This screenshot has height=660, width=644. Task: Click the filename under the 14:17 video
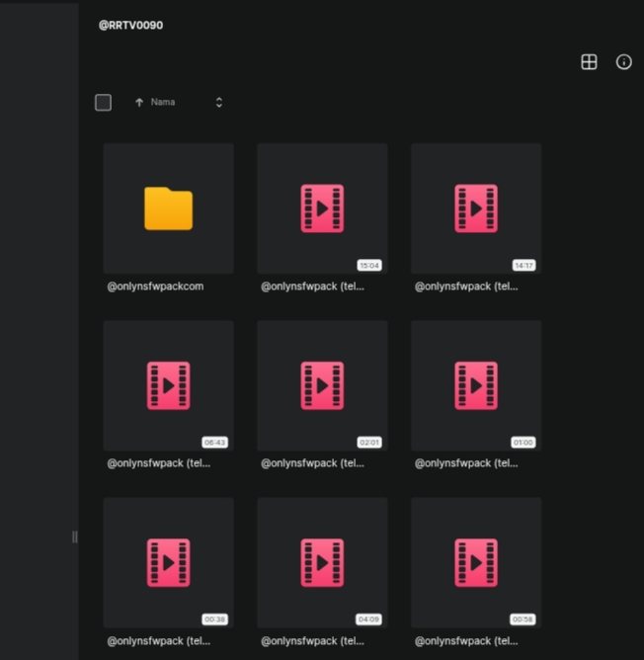point(466,287)
